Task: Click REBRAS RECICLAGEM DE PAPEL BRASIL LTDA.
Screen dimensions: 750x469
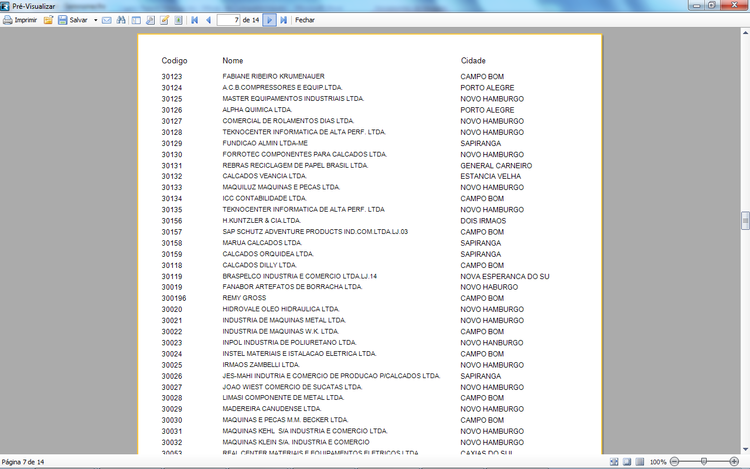Action: click(295, 165)
